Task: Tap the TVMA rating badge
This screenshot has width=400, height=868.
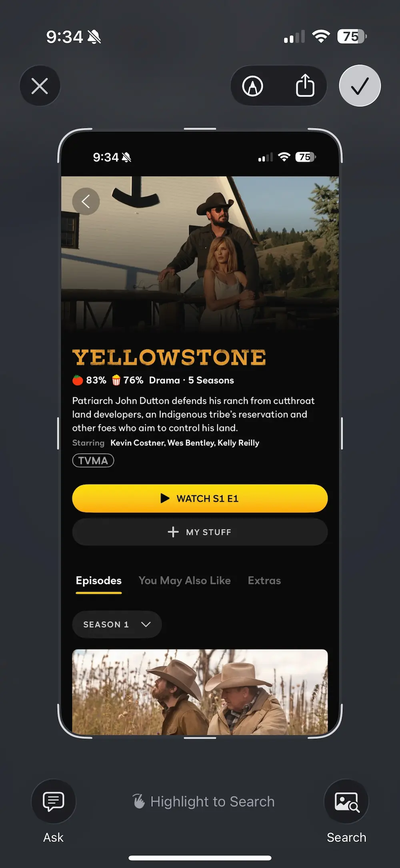Action: pos(93,461)
